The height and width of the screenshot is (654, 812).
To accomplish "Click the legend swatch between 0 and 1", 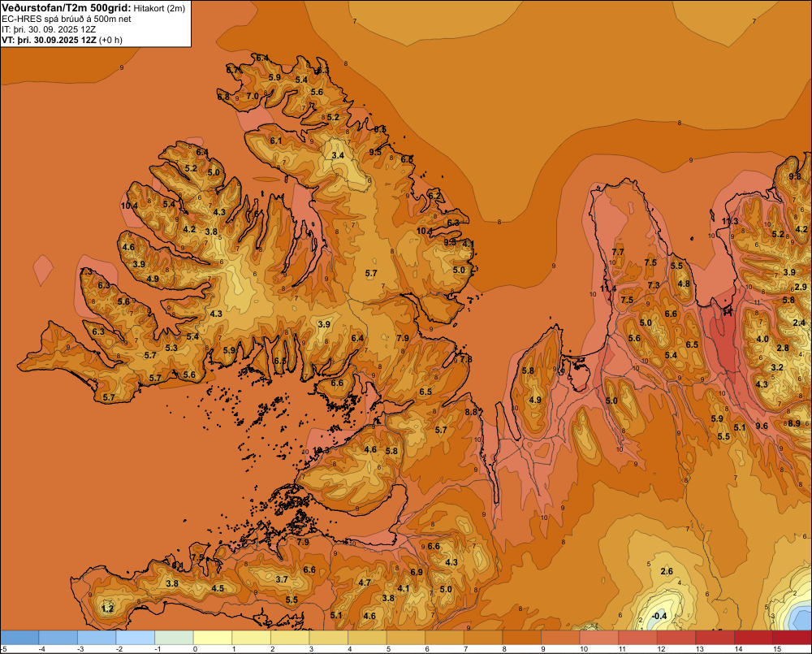I will pyautogui.click(x=213, y=638).
